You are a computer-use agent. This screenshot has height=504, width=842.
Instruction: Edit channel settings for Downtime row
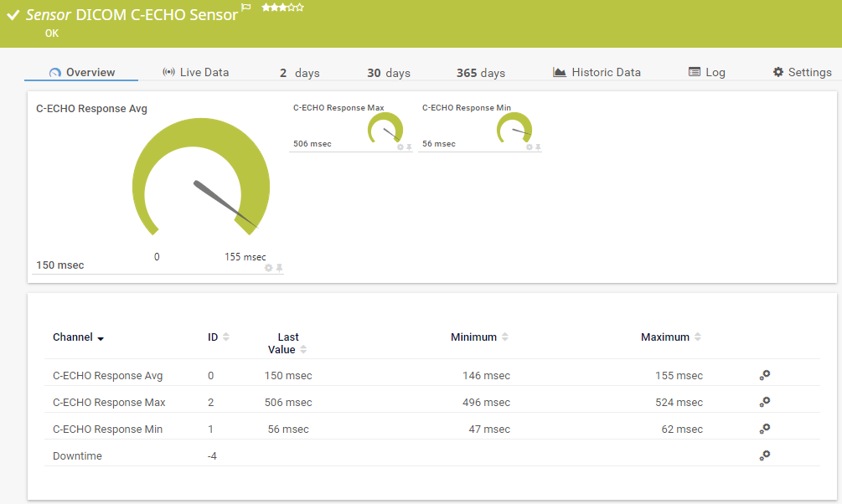pyautogui.click(x=764, y=455)
